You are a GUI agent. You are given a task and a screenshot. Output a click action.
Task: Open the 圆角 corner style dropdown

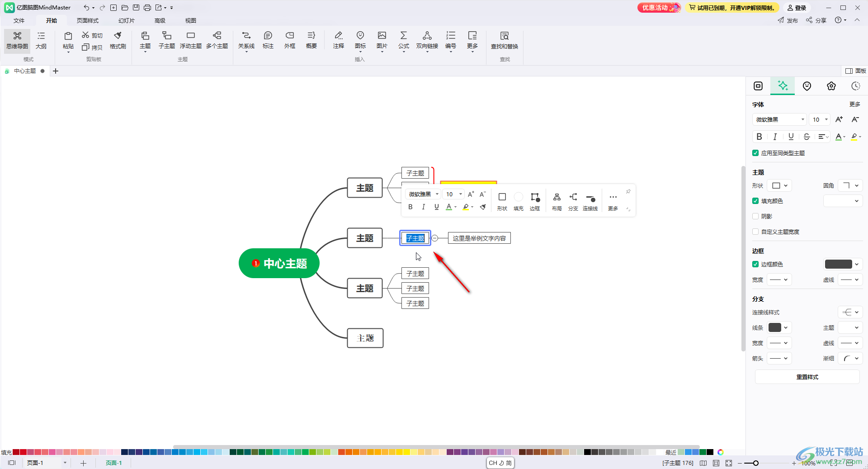coord(850,185)
